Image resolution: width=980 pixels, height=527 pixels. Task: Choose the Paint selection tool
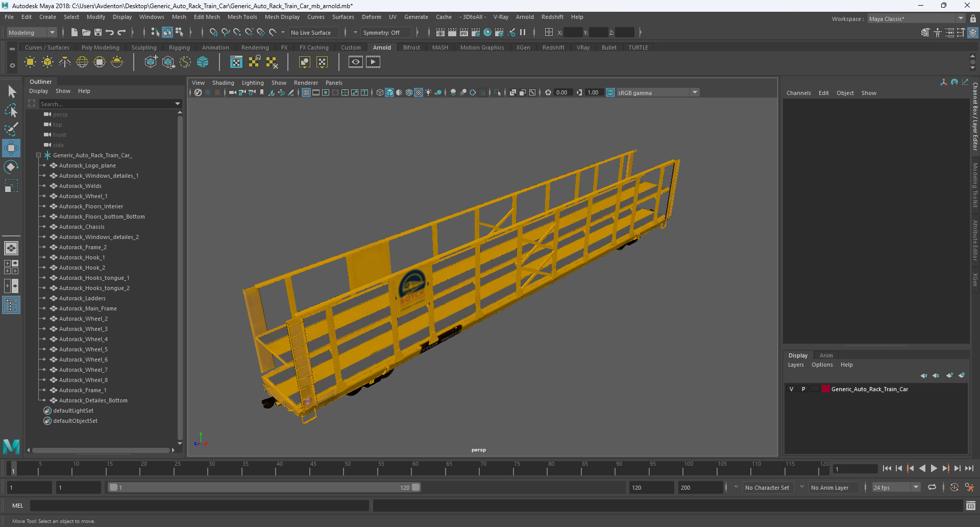point(11,129)
